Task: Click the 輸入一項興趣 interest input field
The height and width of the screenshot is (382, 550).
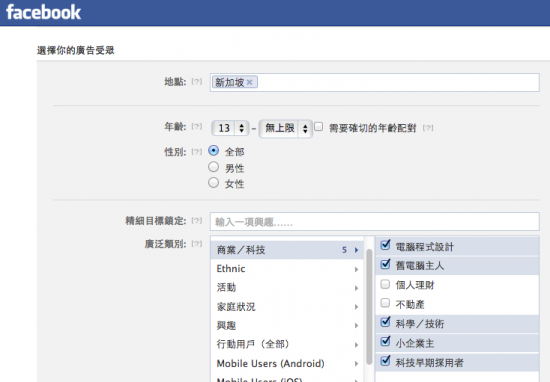Action: (375, 222)
